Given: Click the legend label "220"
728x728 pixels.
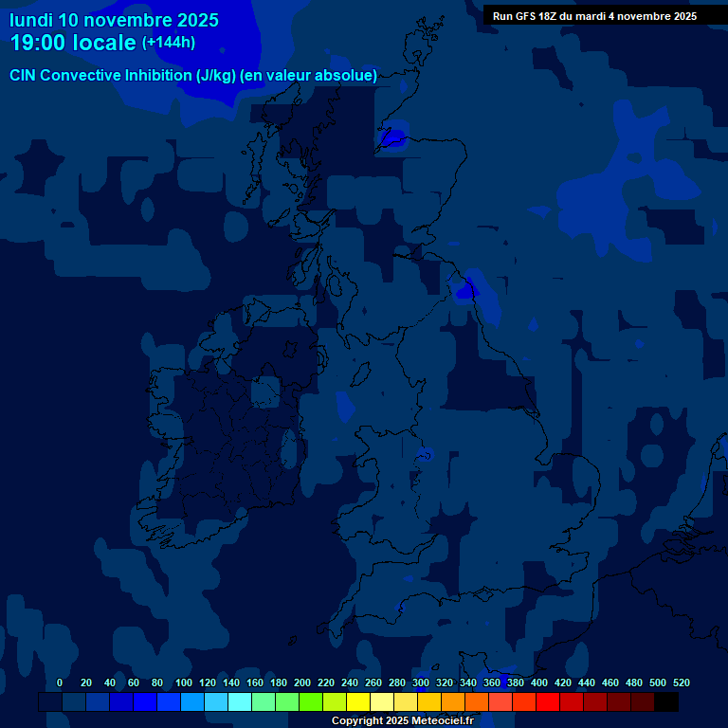Looking at the screenshot, I should coord(326,682).
